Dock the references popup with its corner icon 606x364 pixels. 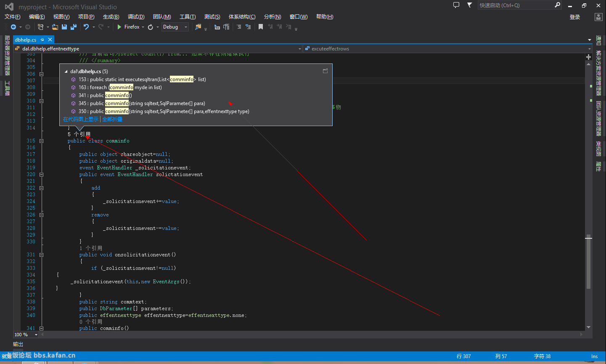325,71
